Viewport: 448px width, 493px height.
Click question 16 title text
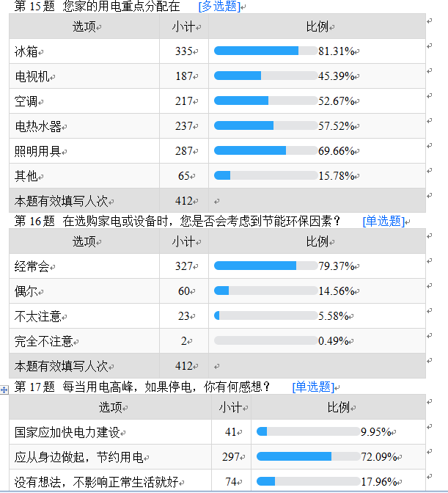[177, 222]
